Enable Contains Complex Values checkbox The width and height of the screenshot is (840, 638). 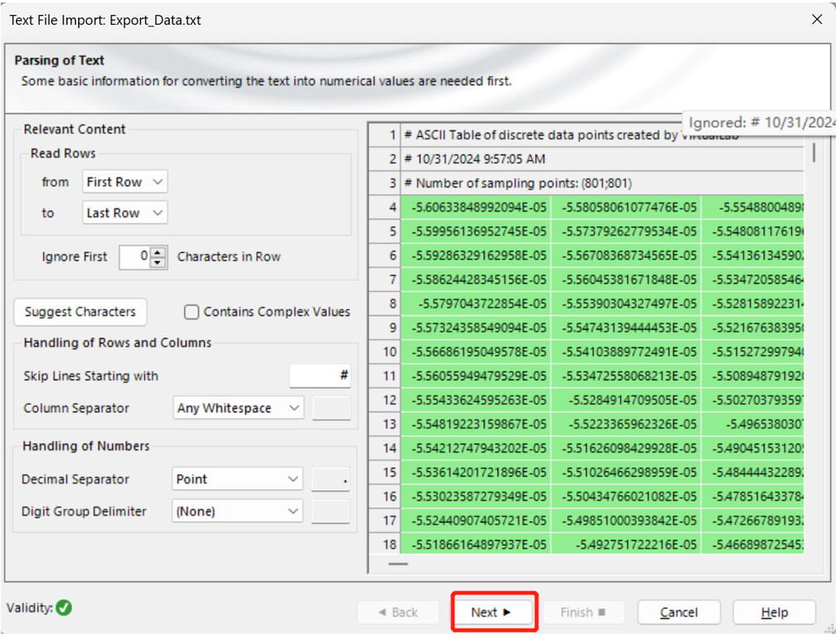[192, 312]
